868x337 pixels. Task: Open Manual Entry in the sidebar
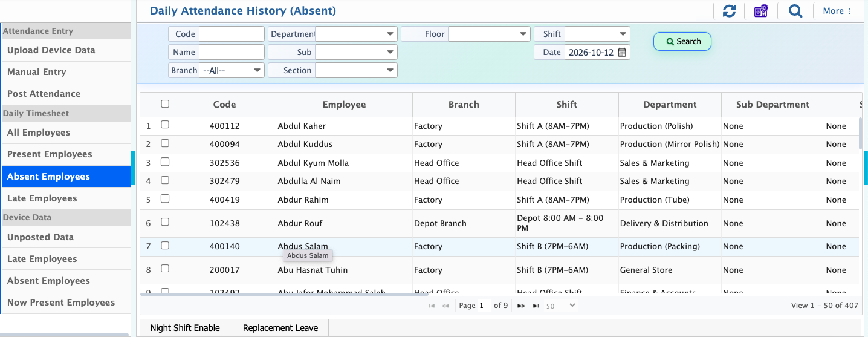point(66,72)
